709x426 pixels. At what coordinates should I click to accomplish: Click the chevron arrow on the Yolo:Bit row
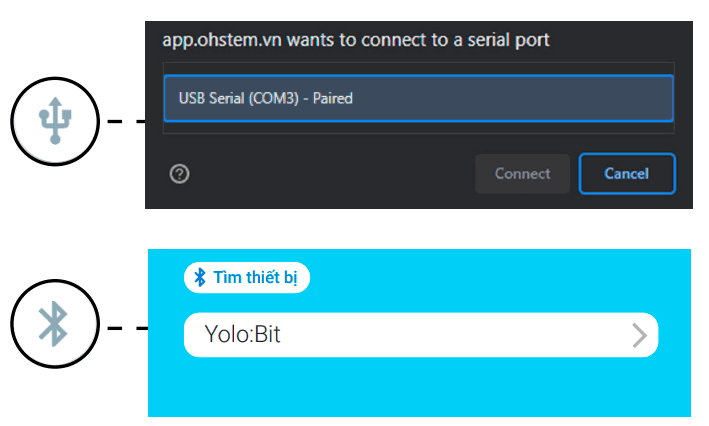(640, 335)
